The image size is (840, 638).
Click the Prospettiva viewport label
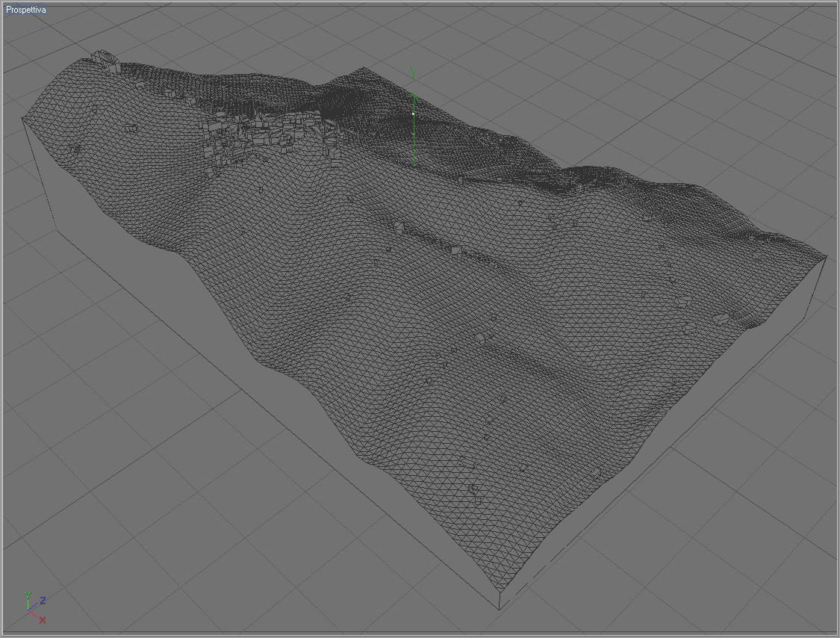click(x=25, y=10)
